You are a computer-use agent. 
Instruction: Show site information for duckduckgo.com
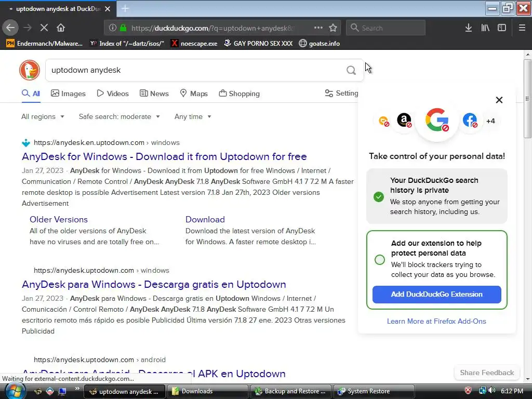coord(113,28)
